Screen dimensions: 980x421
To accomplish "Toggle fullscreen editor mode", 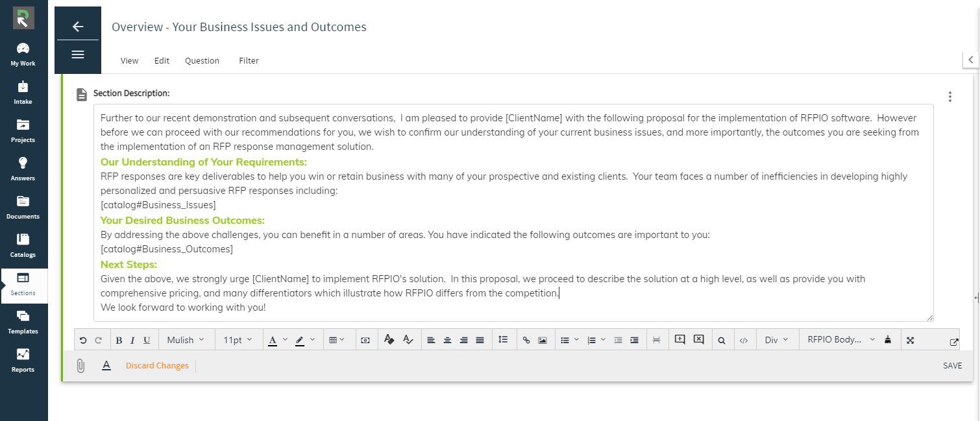I will [x=910, y=340].
